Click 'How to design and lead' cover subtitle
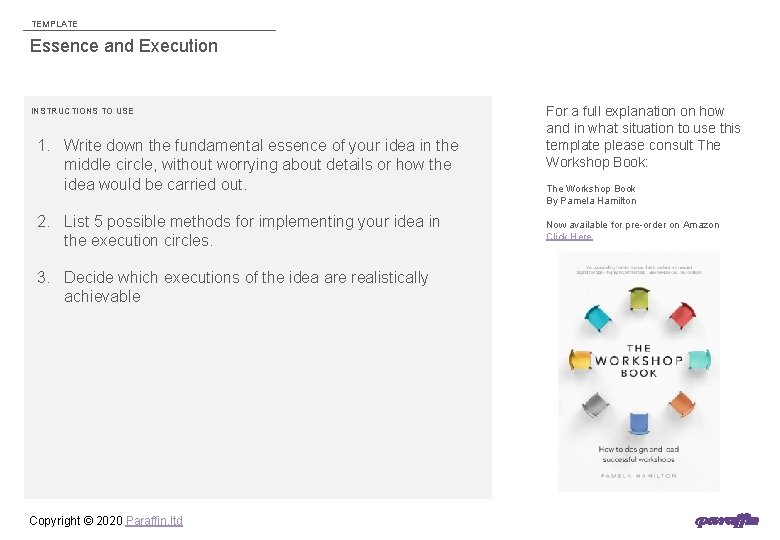This screenshot has height=540, width=780. (x=638, y=454)
